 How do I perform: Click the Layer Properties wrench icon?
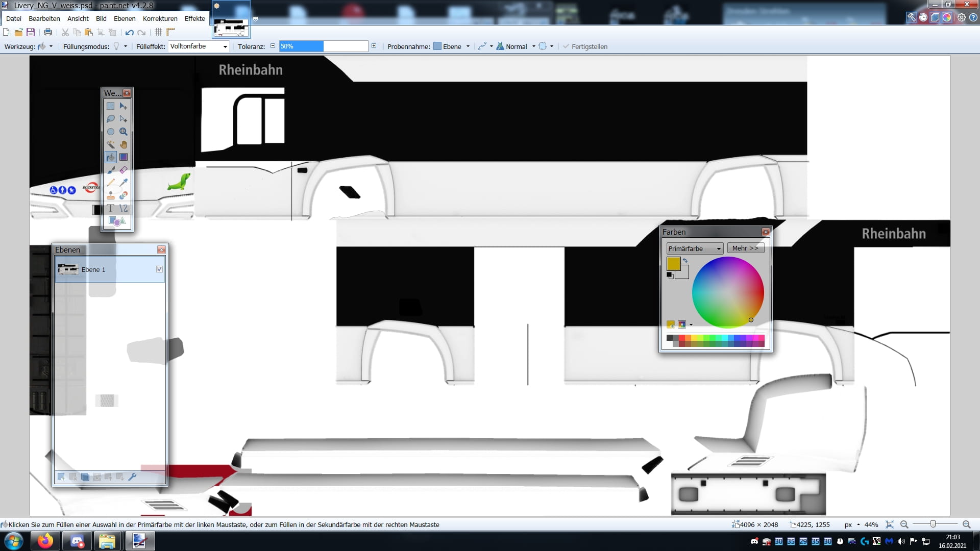pos(132,477)
